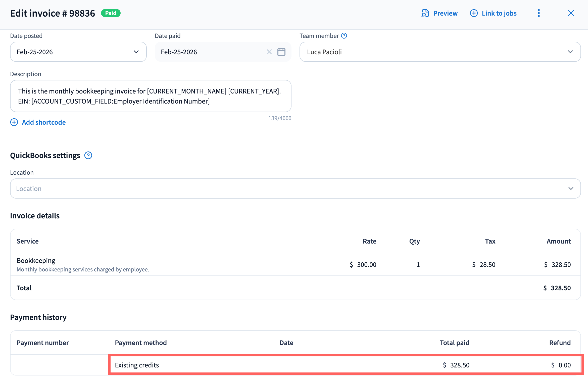Open the Date paid calendar picker
The width and height of the screenshot is (588, 379).
point(281,52)
